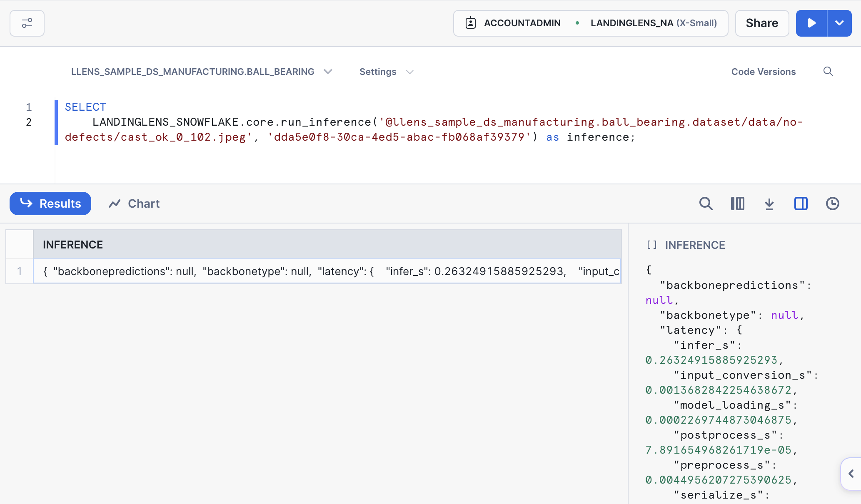Collapse side panel with arrow handle

coord(851,474)
